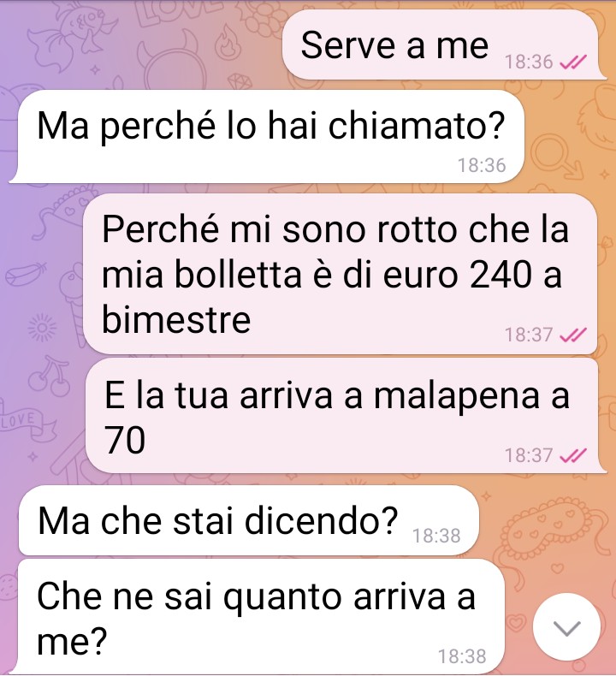Click read checkmarks on the 'malapena a 70' message
This screenshot has height=676, width=616.
[573, 455]
